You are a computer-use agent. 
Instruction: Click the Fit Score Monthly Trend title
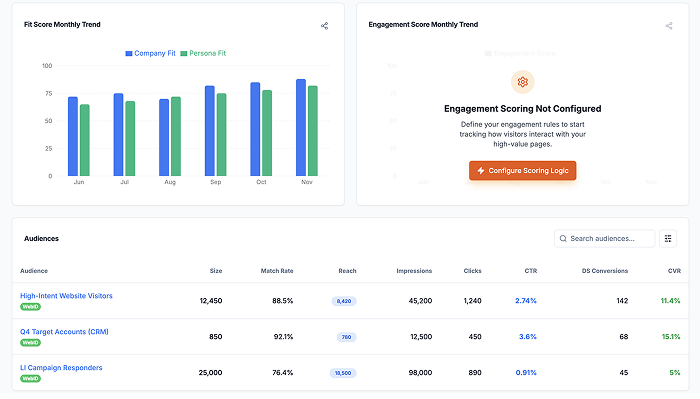pos(62,25)
